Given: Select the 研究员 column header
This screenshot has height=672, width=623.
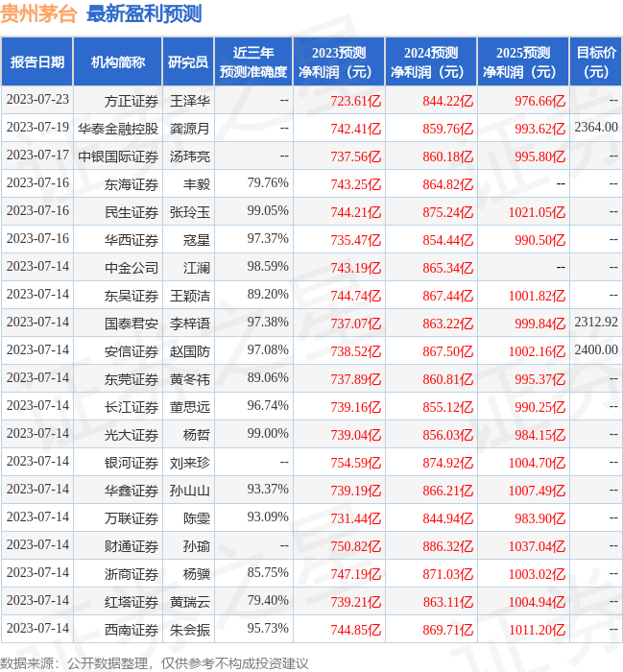Looking at the screenshot, I should coord(188,62).
